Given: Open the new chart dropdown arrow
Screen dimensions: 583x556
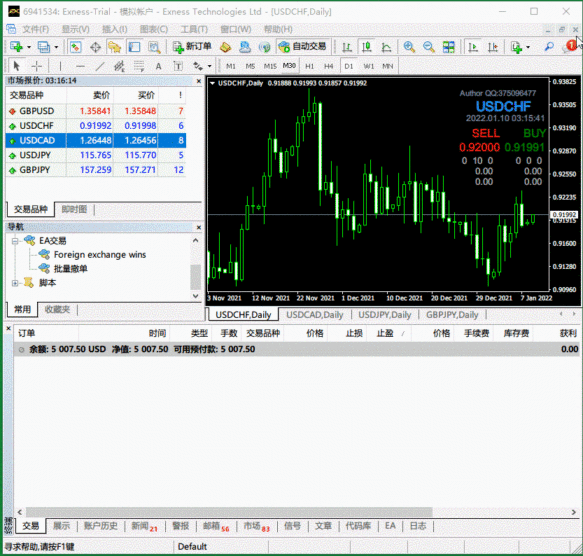Looking at the screenshot, I should [x=29, y=47].
